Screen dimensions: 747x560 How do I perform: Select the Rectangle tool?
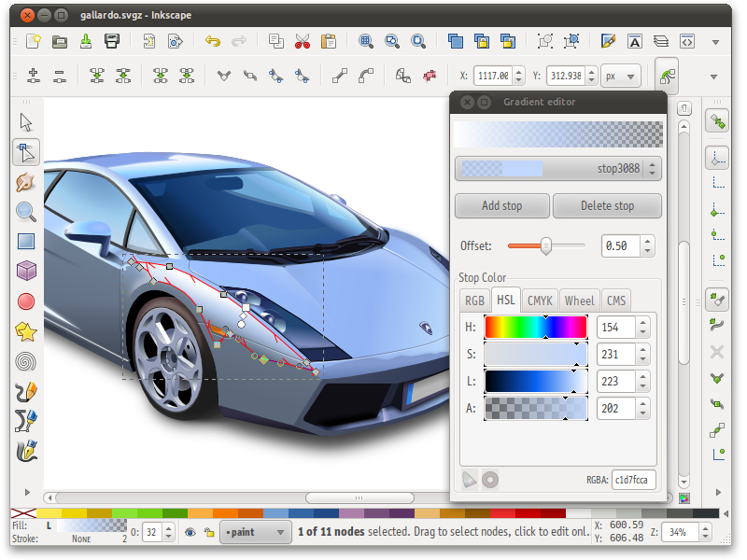tap(26, 241)
